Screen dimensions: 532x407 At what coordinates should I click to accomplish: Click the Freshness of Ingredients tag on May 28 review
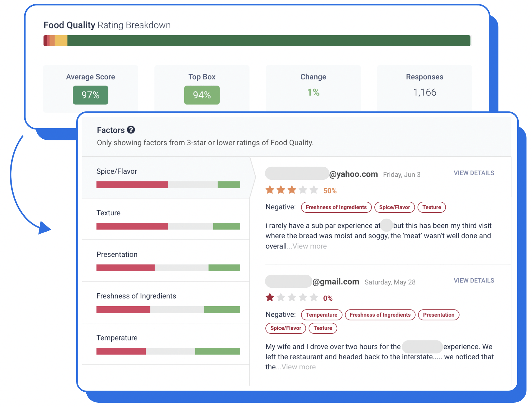coord(380,315)
